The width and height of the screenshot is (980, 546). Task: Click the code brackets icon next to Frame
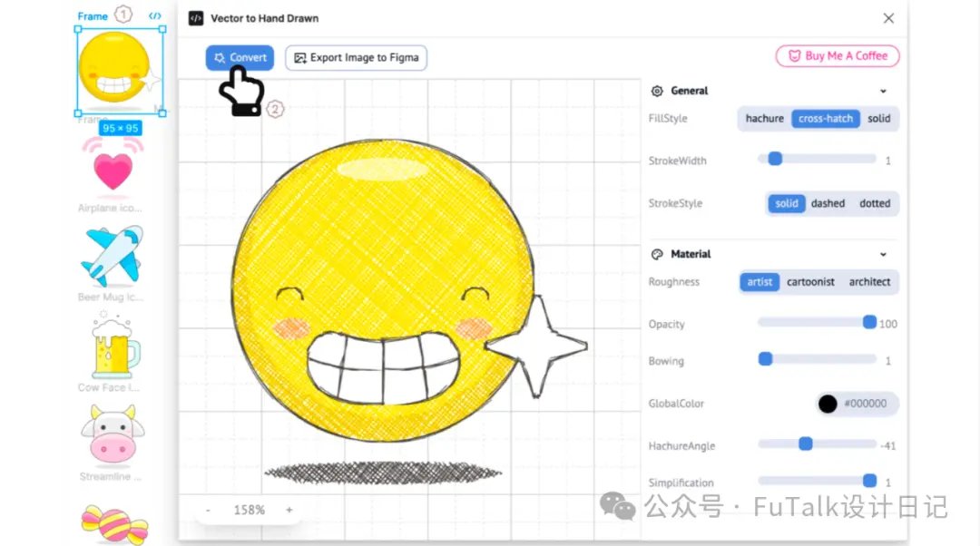[x=155, y=15]
